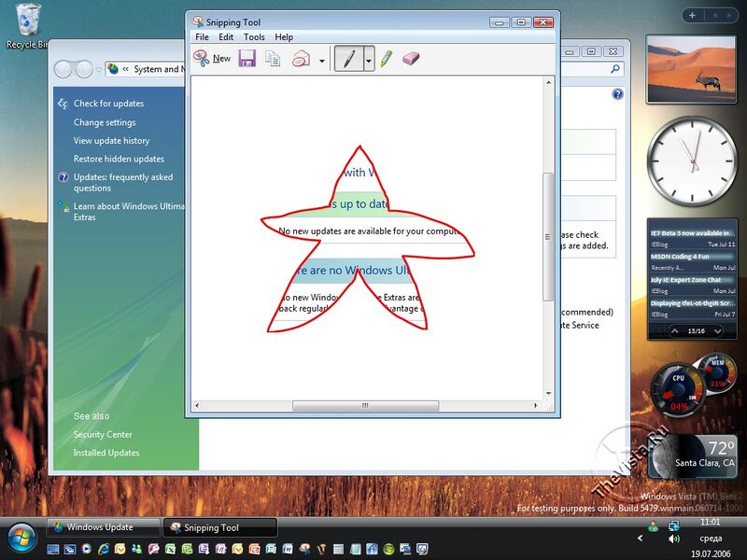
Task: Select the pink Eraser tool
Action: click(x=411, y=59)
